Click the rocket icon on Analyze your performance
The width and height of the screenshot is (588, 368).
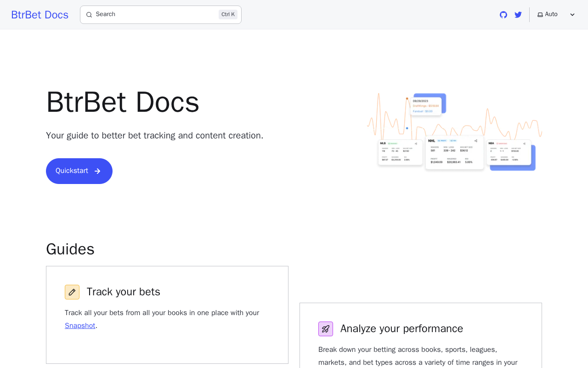pyautogui.click(x=326, y=329)
